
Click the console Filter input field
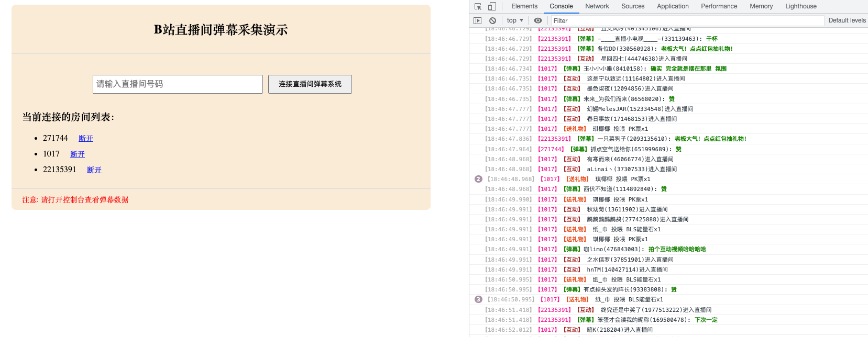coord(688,20)
